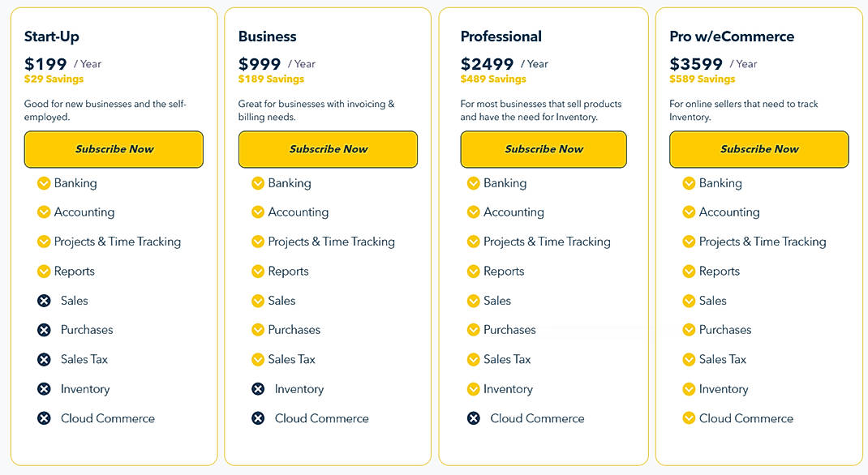
Task: Click the Start-Up plan title
Action: click(52, 36)
